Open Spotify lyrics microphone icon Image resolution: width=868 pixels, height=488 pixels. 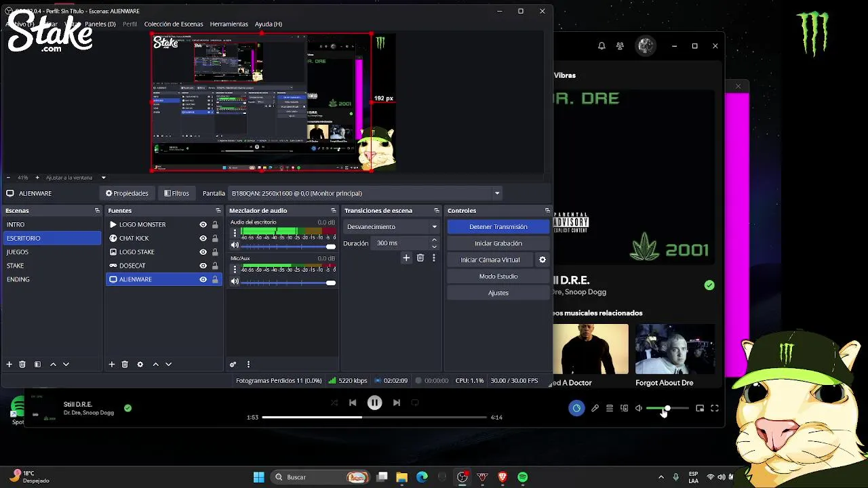[595, 408]
